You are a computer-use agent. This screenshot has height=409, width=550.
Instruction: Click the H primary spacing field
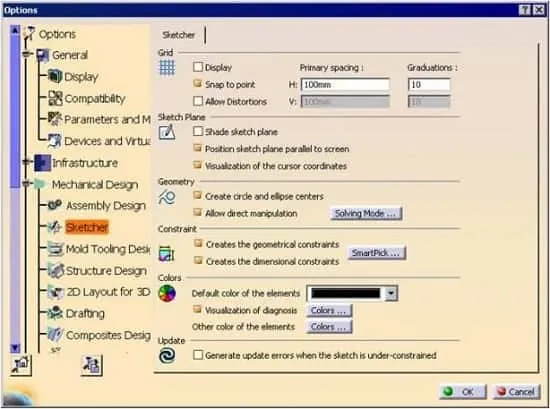click(x=345, y=85)
